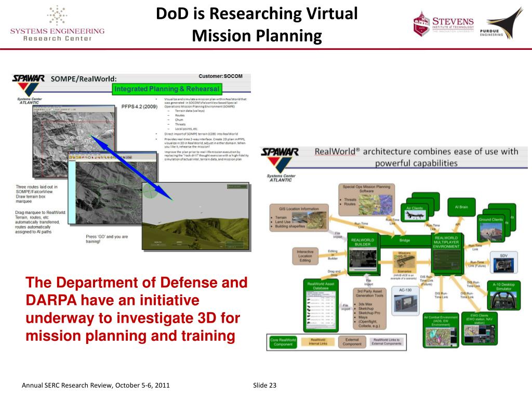This screenshot has height=399, width=532.
Task: Click the green Bridge connector box
Action: click(x=405, y=240)
